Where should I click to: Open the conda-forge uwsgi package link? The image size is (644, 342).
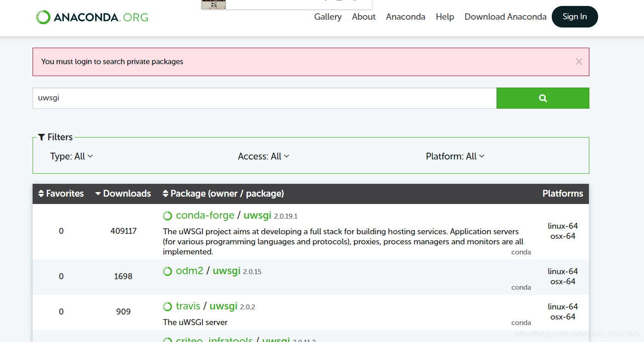coord(258,215)
